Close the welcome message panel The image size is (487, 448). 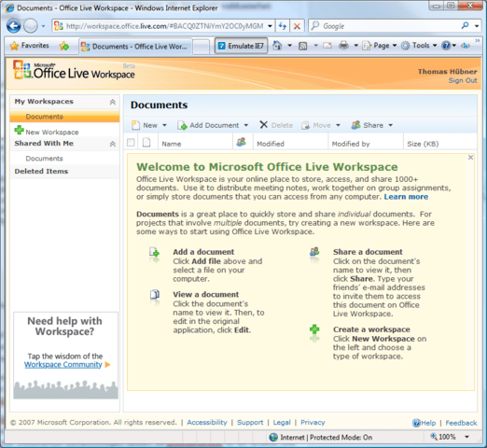470,158
